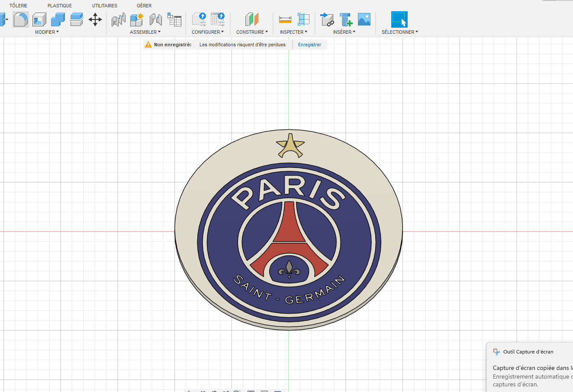Click the SAINT - GERMAIN lettering on model
The width and height of the screenshot is (573, 392).
(290, 289)
